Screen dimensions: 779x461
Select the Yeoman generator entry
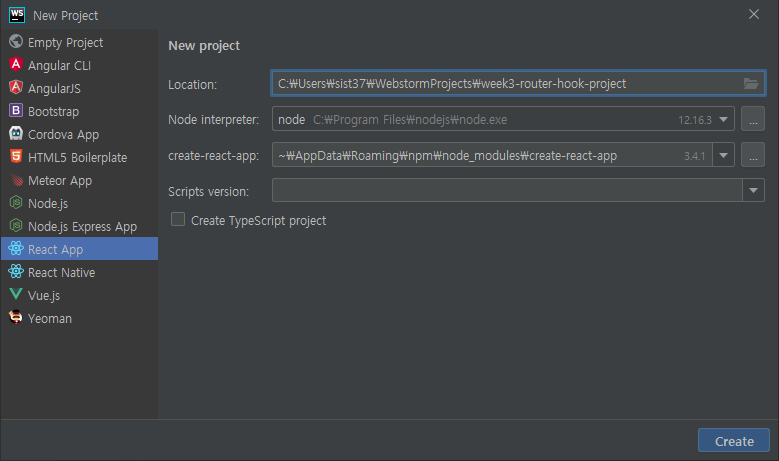point(79,318)
